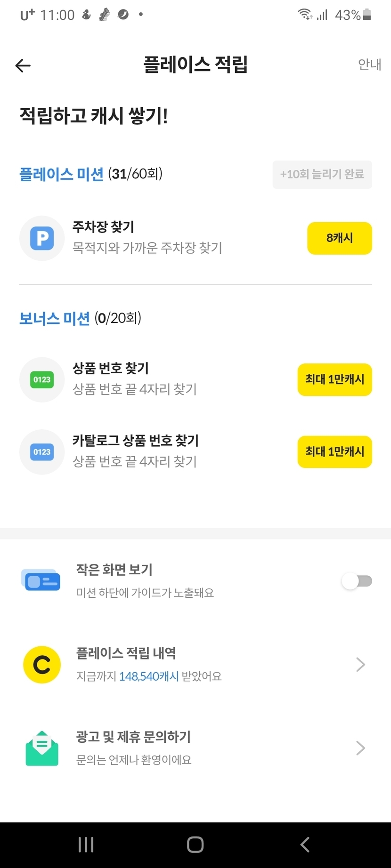Screen dimensions: 391x868
Task: Tap the 148,540캐시 earned amount text
Action: 149,676
